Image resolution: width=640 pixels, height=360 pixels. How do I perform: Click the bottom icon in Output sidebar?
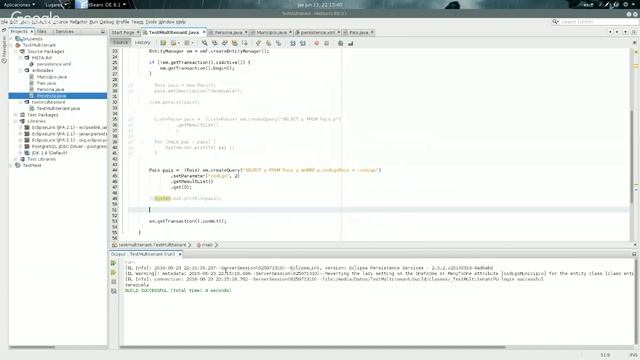pos(113,291)
